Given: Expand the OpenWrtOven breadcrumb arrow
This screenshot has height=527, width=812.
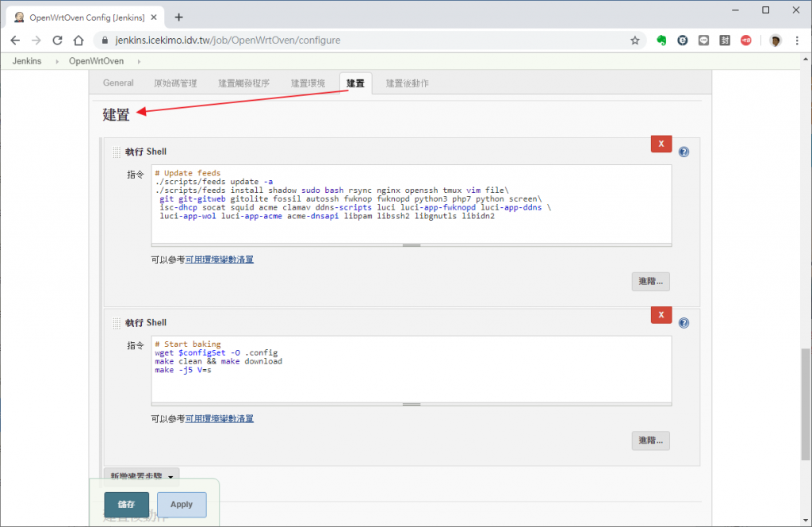Looking at the screenshot, I should [x=139, y=61].
